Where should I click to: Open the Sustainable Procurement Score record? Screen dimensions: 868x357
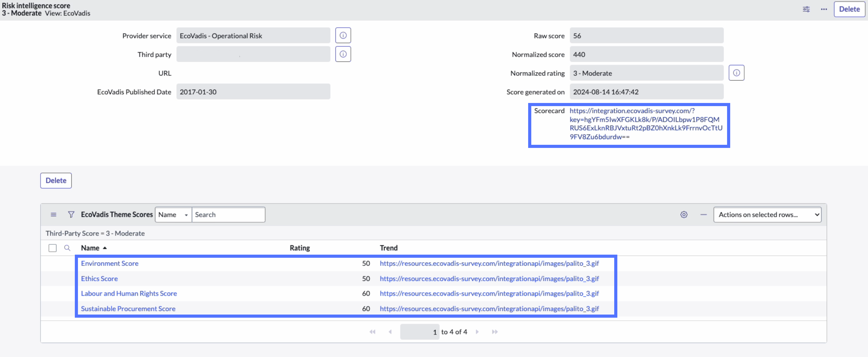pos(128,308)
